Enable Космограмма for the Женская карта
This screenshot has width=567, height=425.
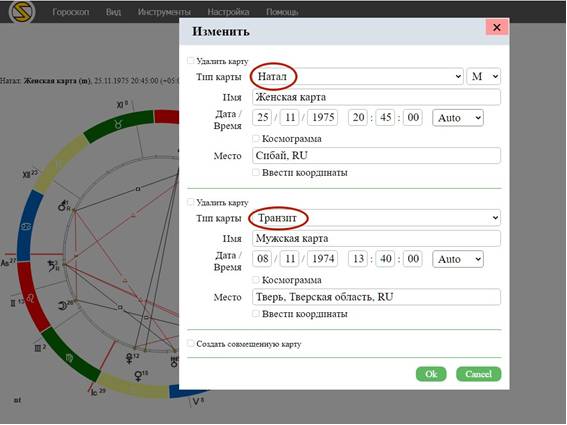pos(256,138)
